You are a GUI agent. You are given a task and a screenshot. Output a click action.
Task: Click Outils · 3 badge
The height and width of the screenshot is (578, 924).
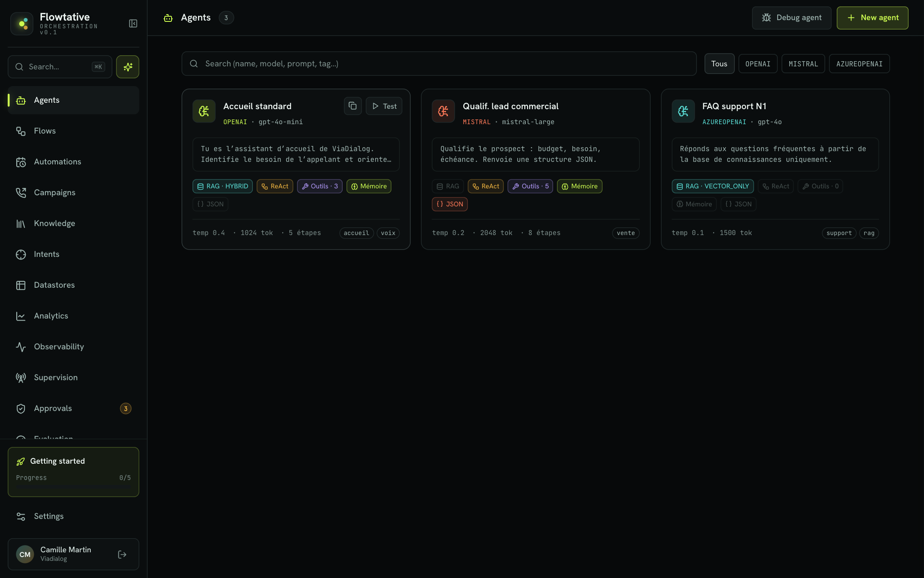pos(320,186)
